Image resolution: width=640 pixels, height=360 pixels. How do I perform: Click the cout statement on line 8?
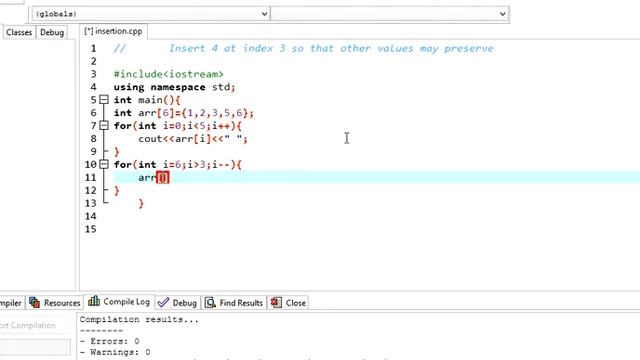pyautogui.click(x=193, y=139)
